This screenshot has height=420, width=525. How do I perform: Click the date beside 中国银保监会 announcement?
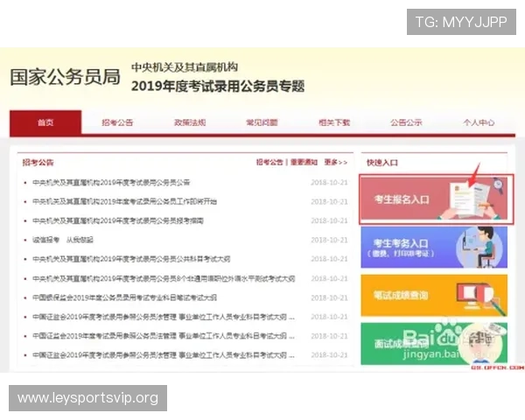point(330,297)
